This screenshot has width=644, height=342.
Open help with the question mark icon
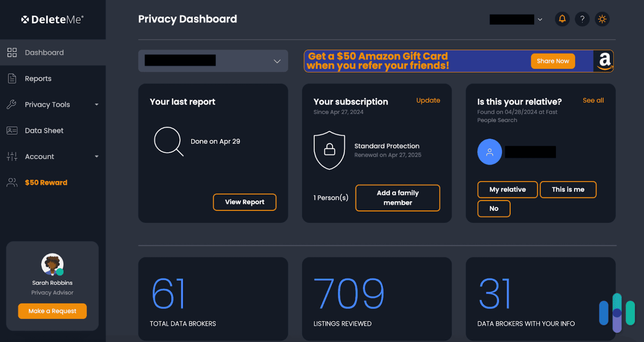click(x=582, y=19)
